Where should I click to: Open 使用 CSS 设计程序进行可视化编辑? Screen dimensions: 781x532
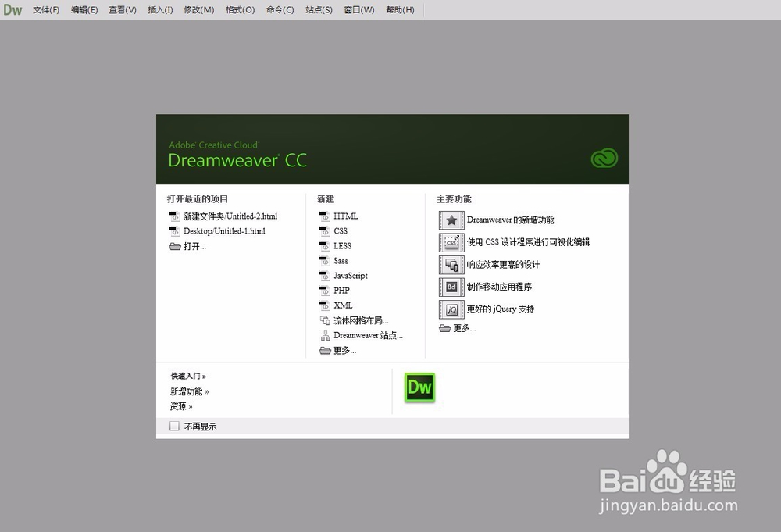click(529, 242)
